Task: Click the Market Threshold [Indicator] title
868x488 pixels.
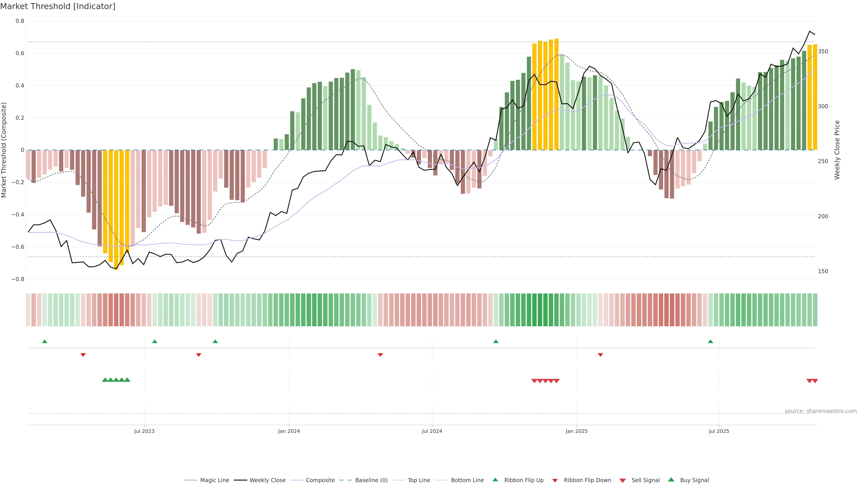Action: pos(58,6)
